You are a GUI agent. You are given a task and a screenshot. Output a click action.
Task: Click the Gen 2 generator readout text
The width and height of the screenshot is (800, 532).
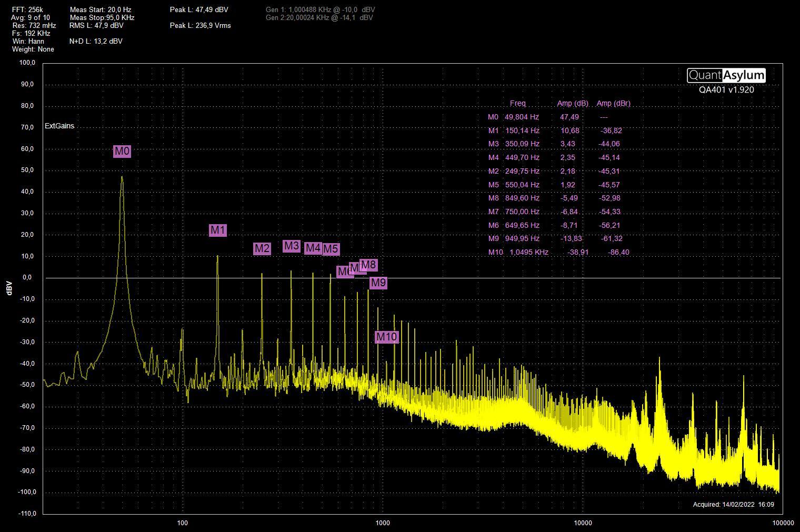tap(319, 17)
